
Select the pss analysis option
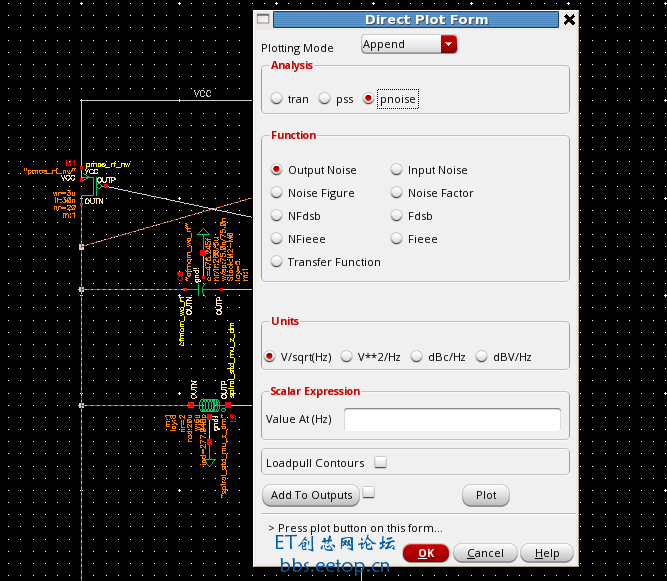click(x=325, y=99)
